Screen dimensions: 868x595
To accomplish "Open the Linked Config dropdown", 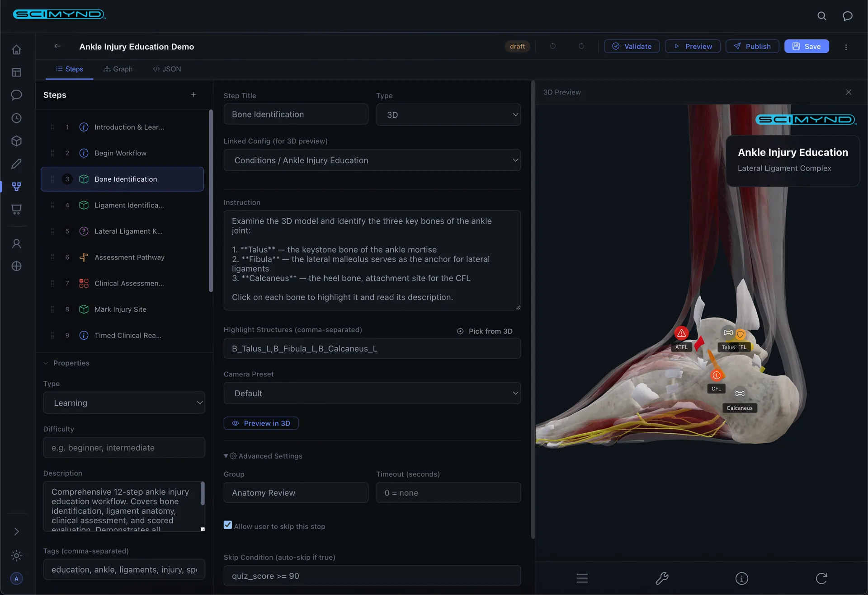I will coord(372,160).
